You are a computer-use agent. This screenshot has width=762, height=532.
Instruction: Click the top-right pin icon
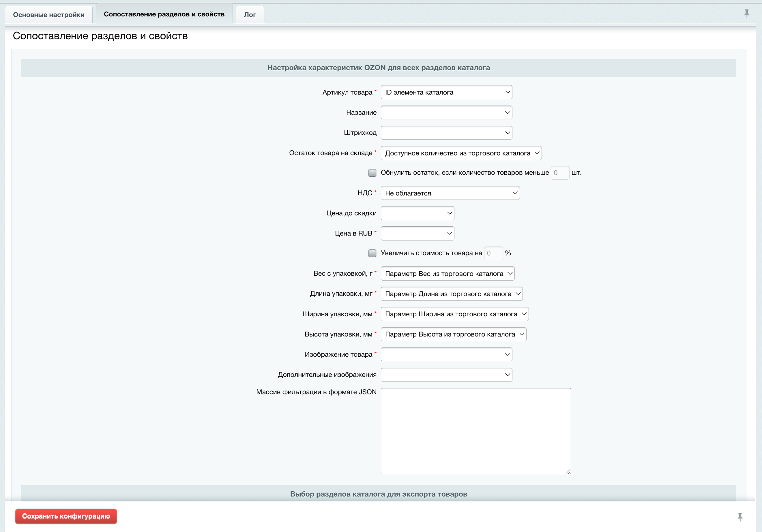click(x=746, y=13)
